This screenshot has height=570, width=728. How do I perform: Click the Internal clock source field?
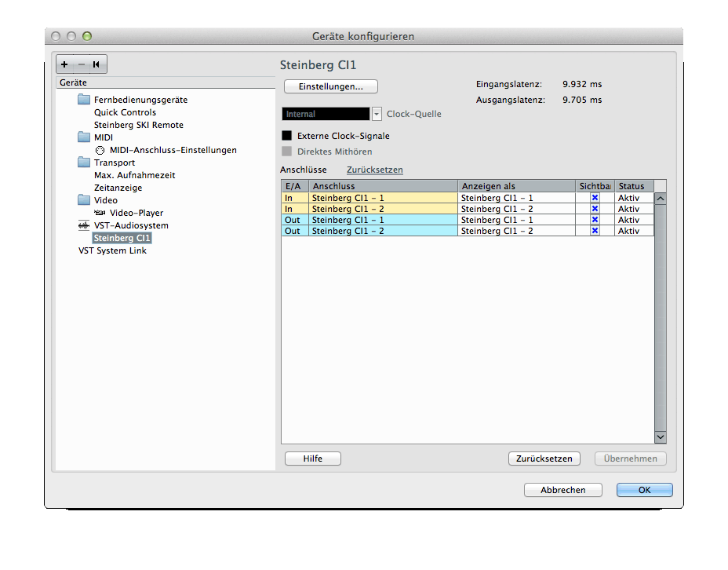(326, 114)
